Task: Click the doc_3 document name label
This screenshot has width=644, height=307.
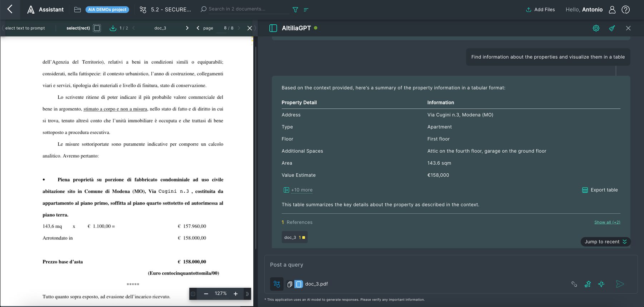Action: click(x=160, y=28)
